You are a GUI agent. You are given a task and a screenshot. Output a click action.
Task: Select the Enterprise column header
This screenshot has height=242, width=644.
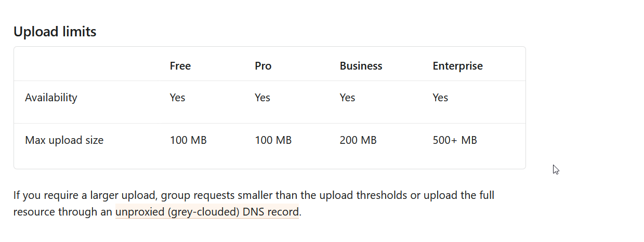point(457,66)
